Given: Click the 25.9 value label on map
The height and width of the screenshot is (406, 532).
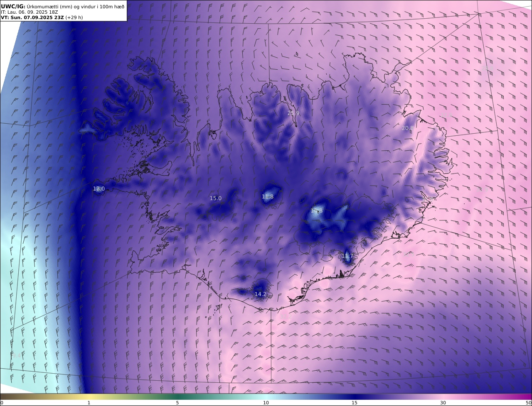Looking at the screenshot, I should (293, 113).
